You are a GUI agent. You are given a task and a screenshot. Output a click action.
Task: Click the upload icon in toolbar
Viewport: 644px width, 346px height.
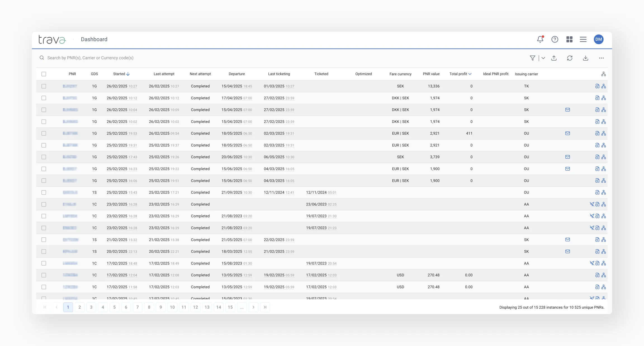pos(554,58)
